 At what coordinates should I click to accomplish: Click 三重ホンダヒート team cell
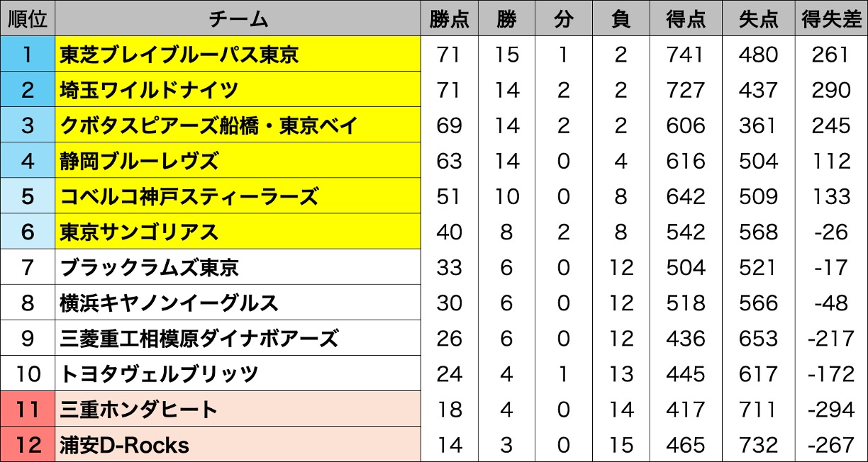(x=238, y=409)
